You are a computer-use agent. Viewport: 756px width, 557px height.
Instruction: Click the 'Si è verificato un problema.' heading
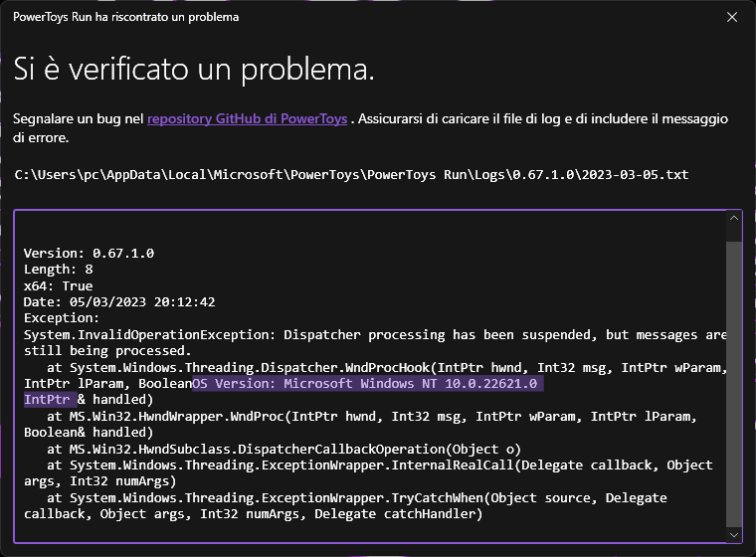[194, 69]
